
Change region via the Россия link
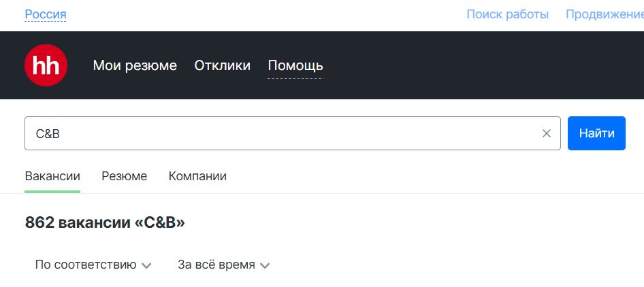point(46,15)
